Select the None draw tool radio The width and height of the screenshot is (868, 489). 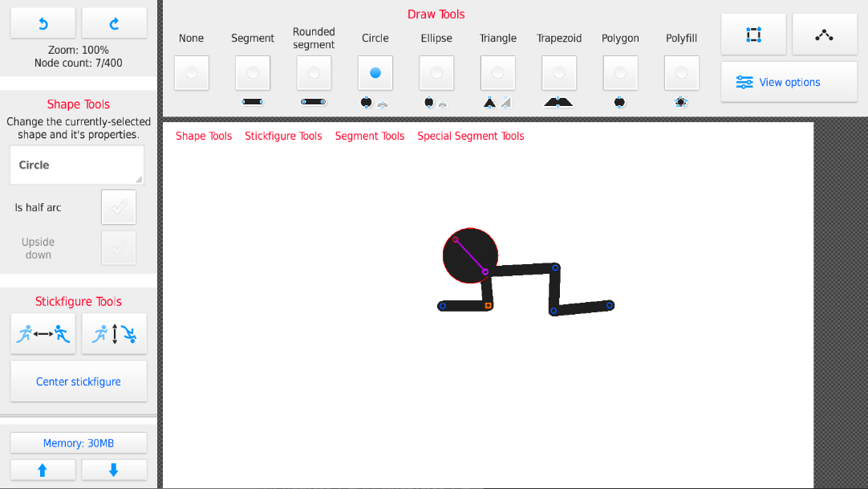coord(192,72)
